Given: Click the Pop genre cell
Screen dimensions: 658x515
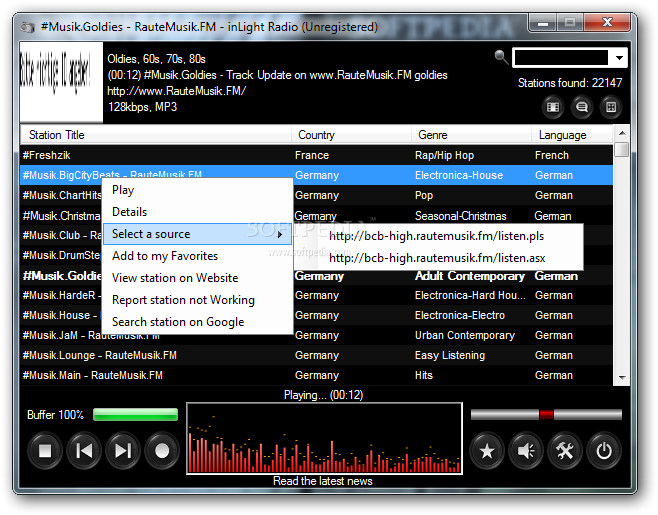Looking at the screenshot, I should (424, 196).
